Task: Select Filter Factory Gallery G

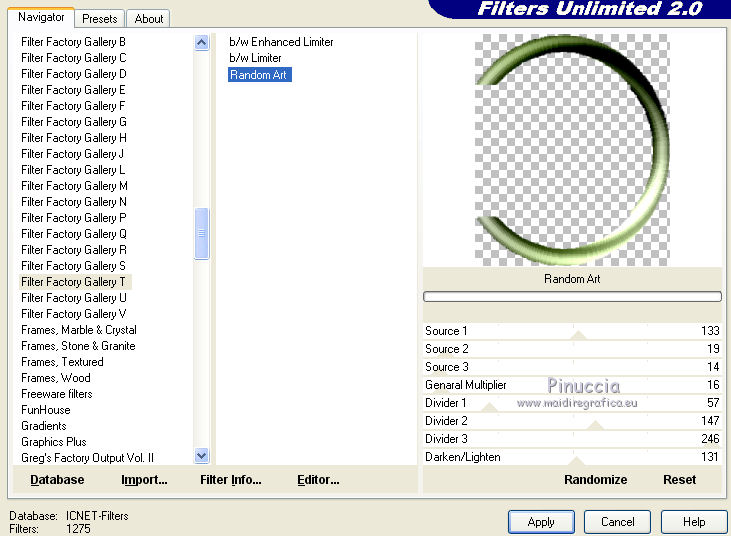Action: [x=74, y=122]
